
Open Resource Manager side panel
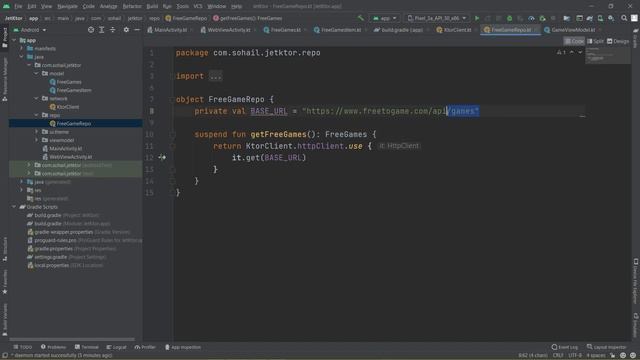tap(5, 79)
